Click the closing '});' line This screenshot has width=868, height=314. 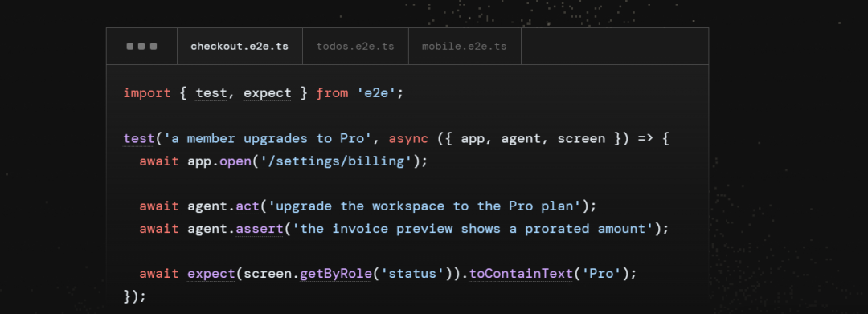point(135,296)
